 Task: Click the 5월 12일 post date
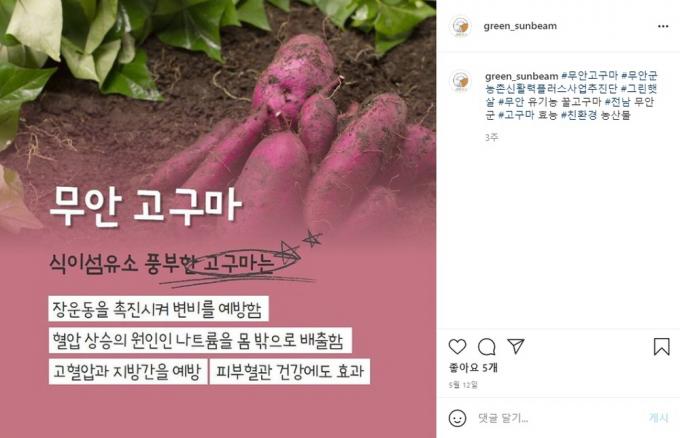[x=463, y=385]
